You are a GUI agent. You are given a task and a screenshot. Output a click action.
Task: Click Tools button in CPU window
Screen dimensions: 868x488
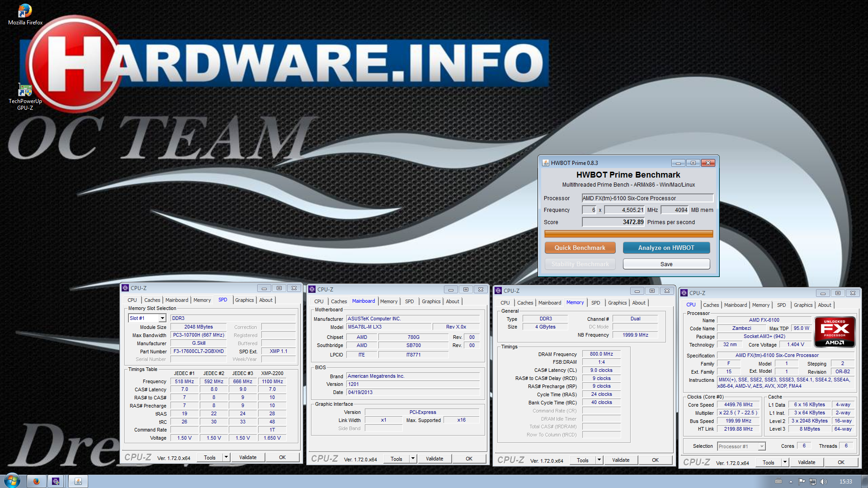tap(769, 462)
